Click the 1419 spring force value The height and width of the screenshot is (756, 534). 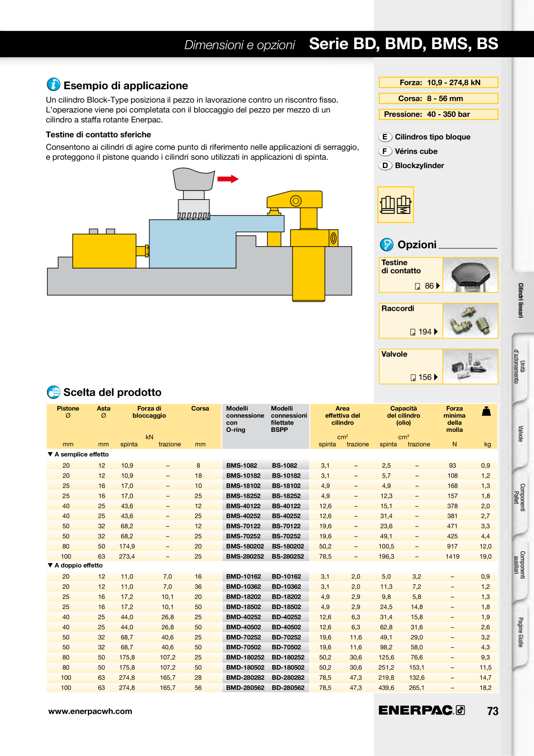click(452, 556)
